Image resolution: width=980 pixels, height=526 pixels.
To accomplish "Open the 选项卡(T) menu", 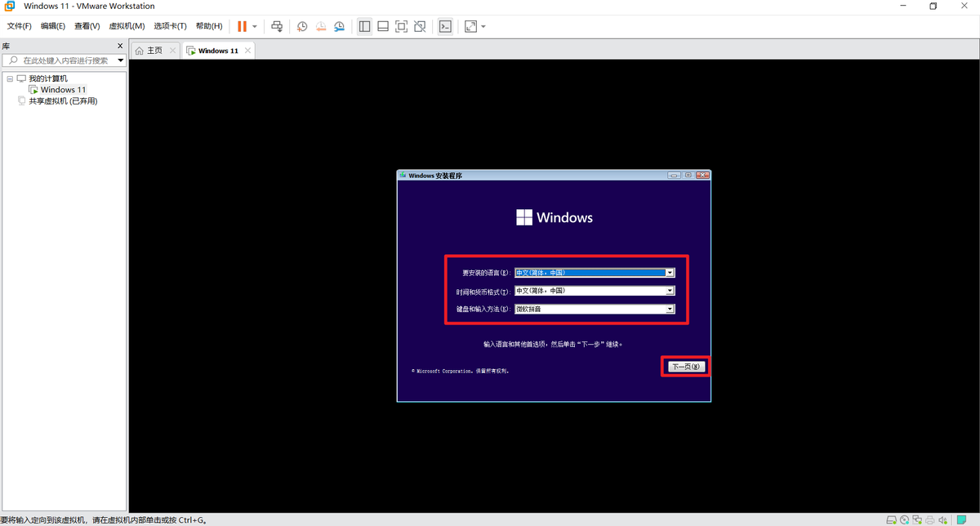I will tap(170, 26).
